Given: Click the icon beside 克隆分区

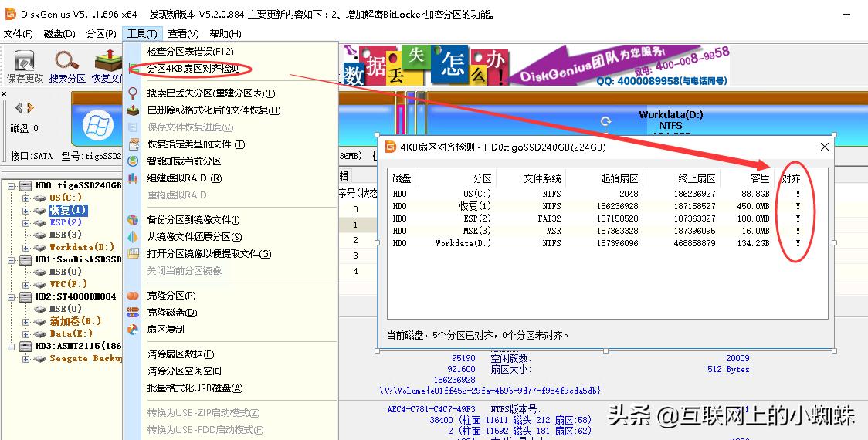Looking at the screenshot, I should tap(133, 296).
